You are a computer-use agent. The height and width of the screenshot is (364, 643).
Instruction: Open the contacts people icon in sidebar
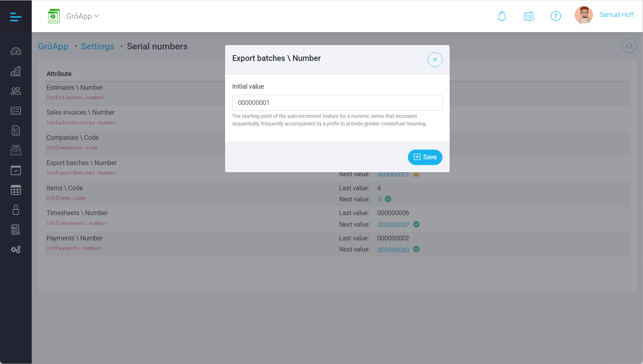pyautogui.click(x=16, y=91)
